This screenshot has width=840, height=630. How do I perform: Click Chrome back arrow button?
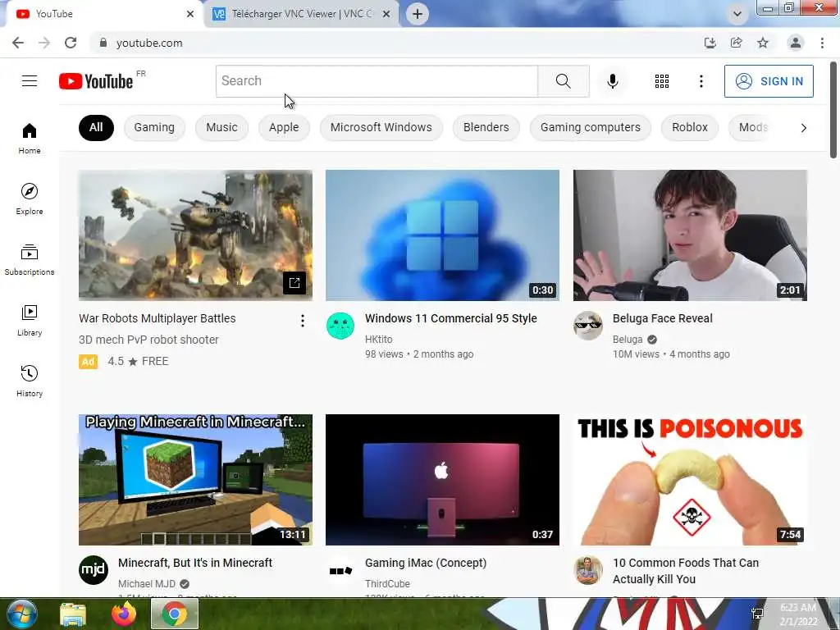pyautogui.click(x=18, y=43)
